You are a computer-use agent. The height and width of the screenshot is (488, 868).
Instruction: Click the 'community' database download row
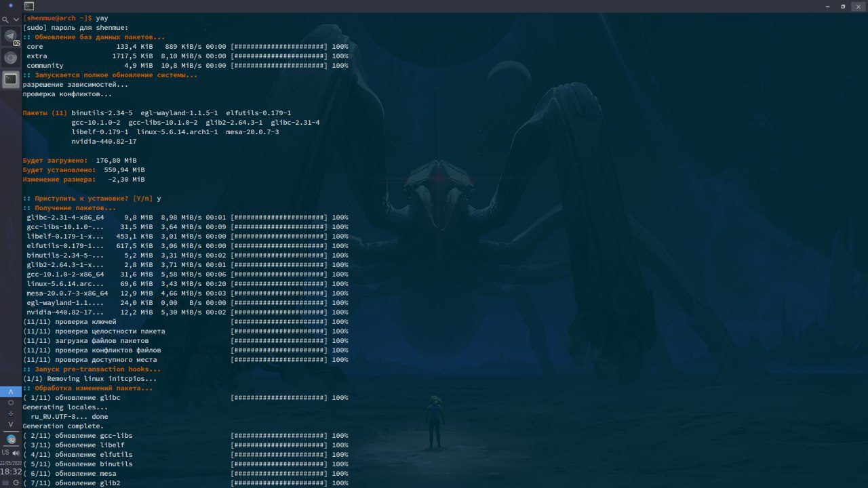(x=187, y=66)
